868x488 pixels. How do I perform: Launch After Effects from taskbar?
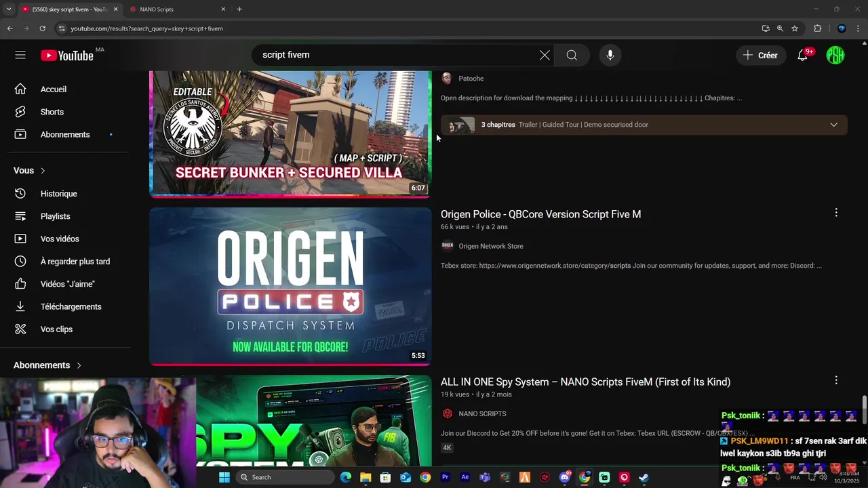pyautogui.click(x=465, y=477)
